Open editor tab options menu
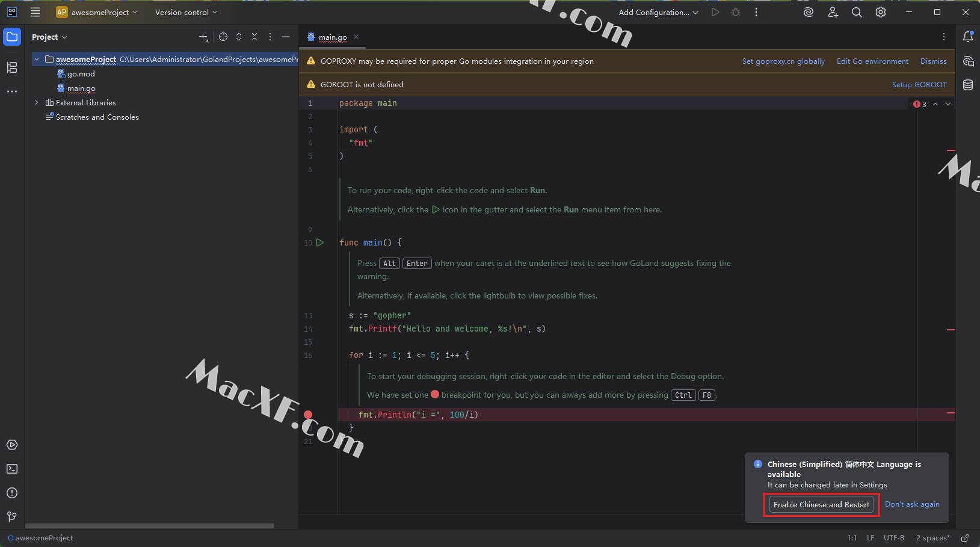Screen dimensions: 980x547 click(x=944, y=37)
